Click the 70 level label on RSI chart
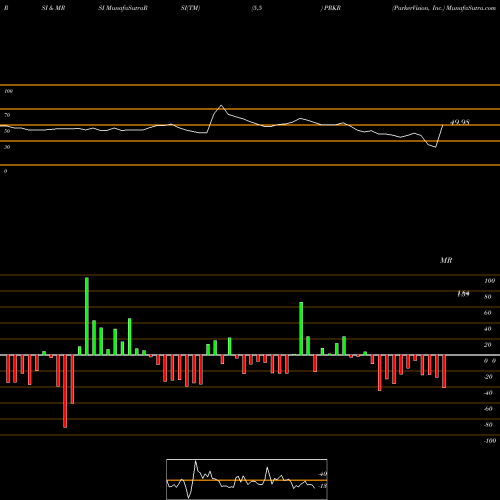The height and width of the screenshot is (500, 500). pyautogui.click(x=7, y=115)
